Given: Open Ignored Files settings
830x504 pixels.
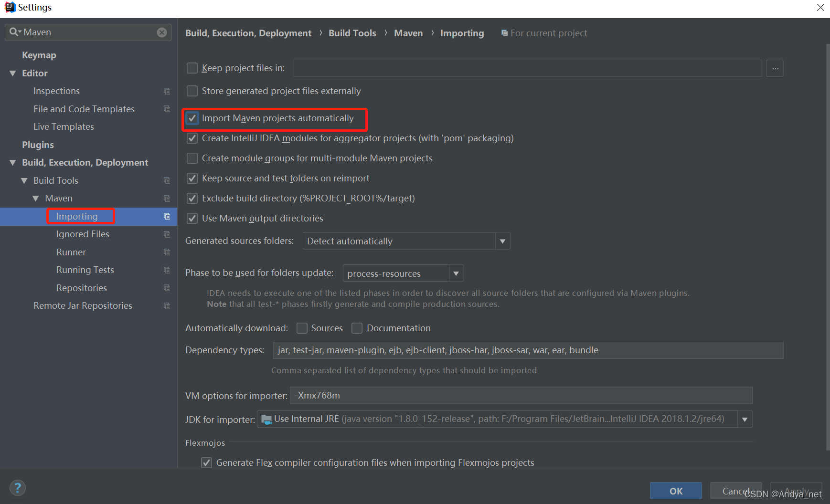Looking at the screenshot, I should click(83, 234).
